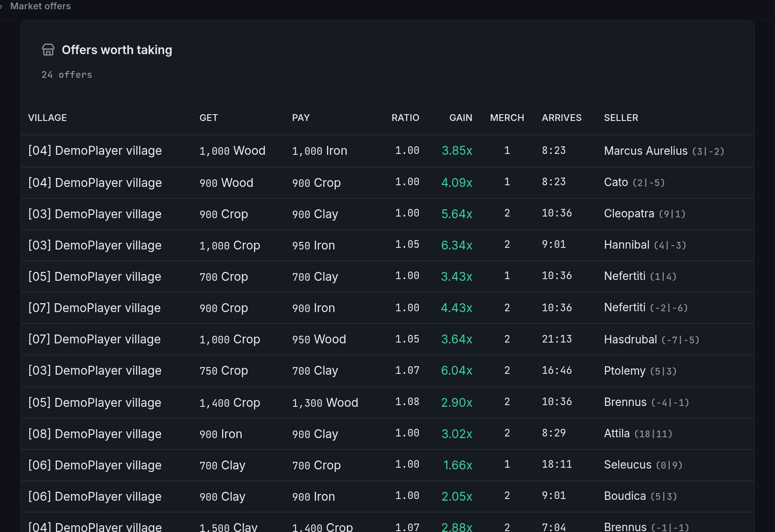Open the Market offers breadcrumb
The width and height of the screenshot is (775, 532).
coord(41,6)
